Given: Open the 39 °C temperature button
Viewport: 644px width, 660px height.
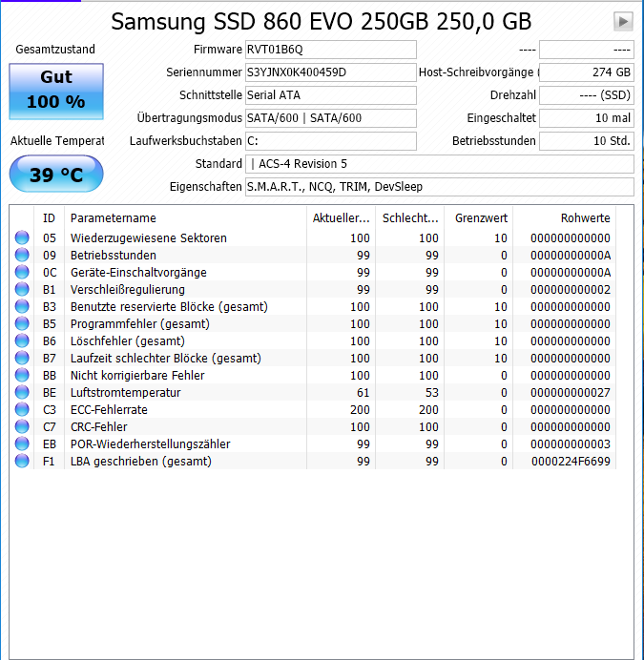Looking at the screenshot, I should (x=56, y=174).
